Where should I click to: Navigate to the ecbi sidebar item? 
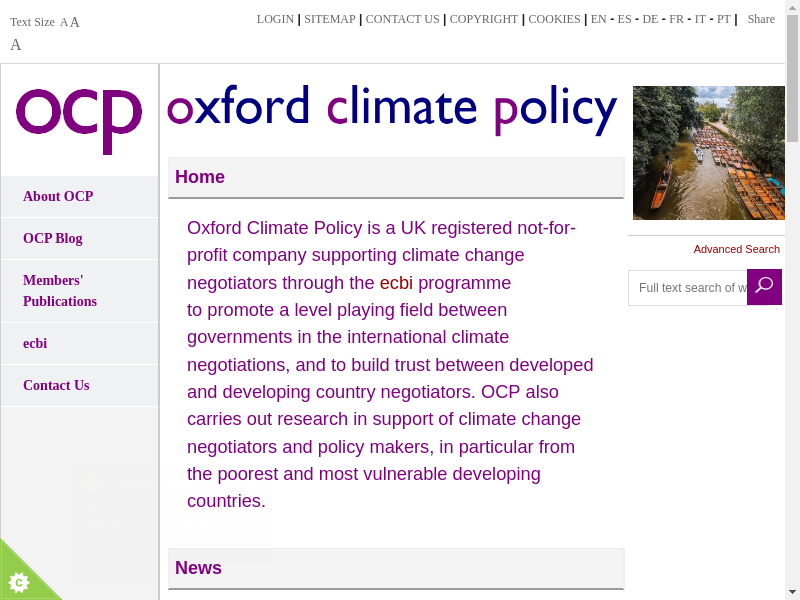(x=35, y=343)
